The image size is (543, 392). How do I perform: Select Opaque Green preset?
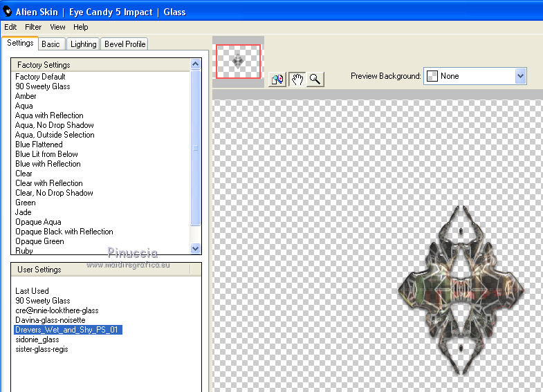(39, 241)
